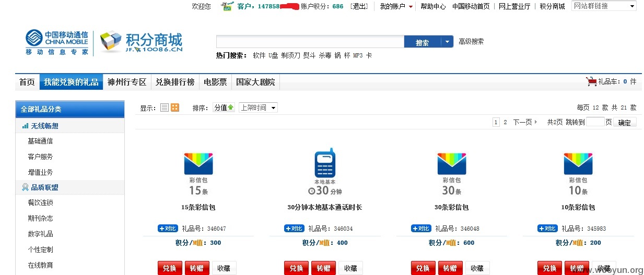Open the 客户服务 category
This screenshot has width=644, height=275.
(40, 157)
